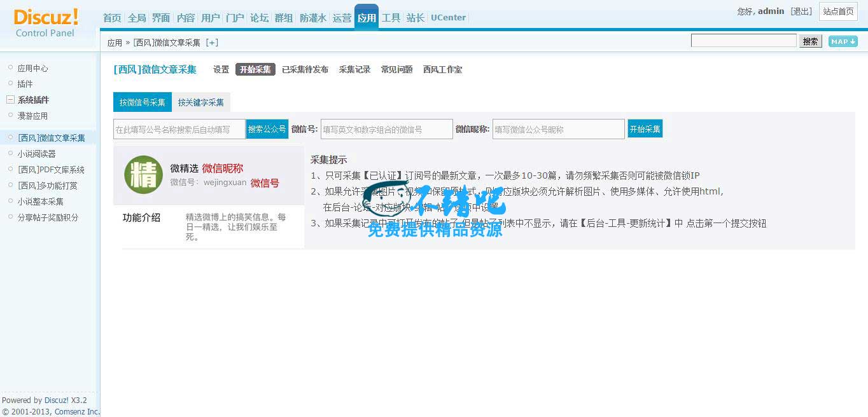The image size is (868, 417).
Task: Click the 采集提示 heading
Action: click(328, 160)
